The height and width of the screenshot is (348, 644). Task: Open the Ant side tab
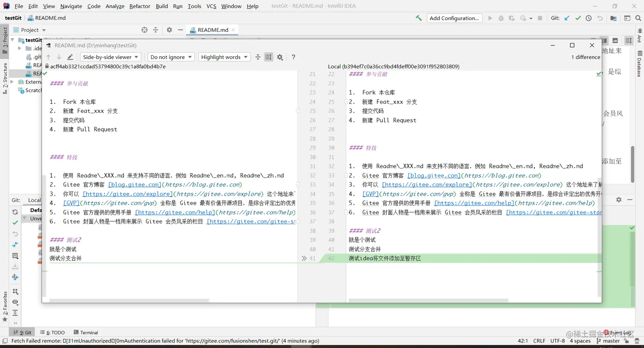tap(639, 35)
